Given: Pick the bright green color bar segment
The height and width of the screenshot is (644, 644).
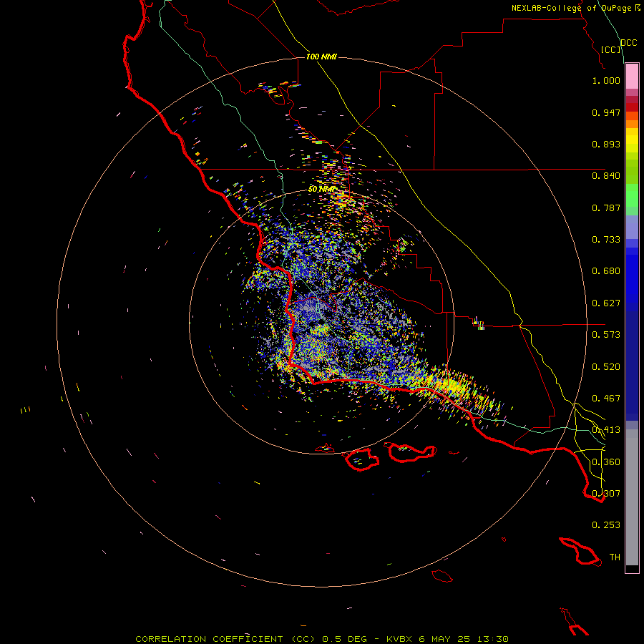Looking at the screenshot, I should coord(632,195).
